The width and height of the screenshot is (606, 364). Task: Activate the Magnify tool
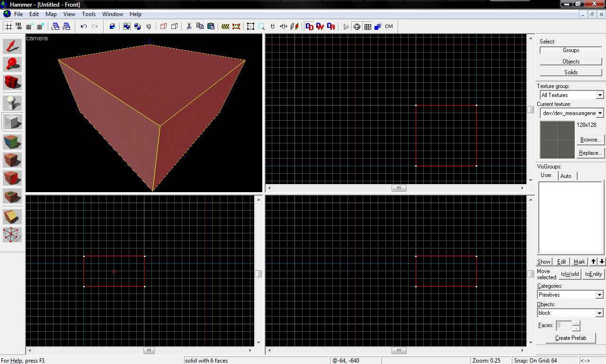pyautogui.click(x=13, y=64)
